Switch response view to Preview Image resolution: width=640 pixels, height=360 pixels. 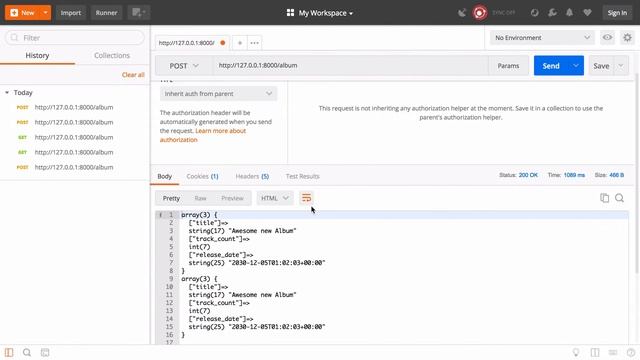232,198
